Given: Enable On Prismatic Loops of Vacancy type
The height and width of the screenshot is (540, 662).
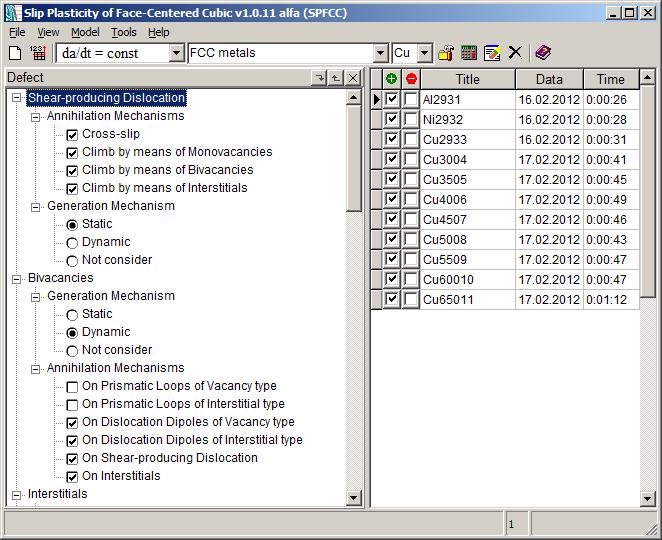Looking at the screenshot, I should (x=72, y=387).
